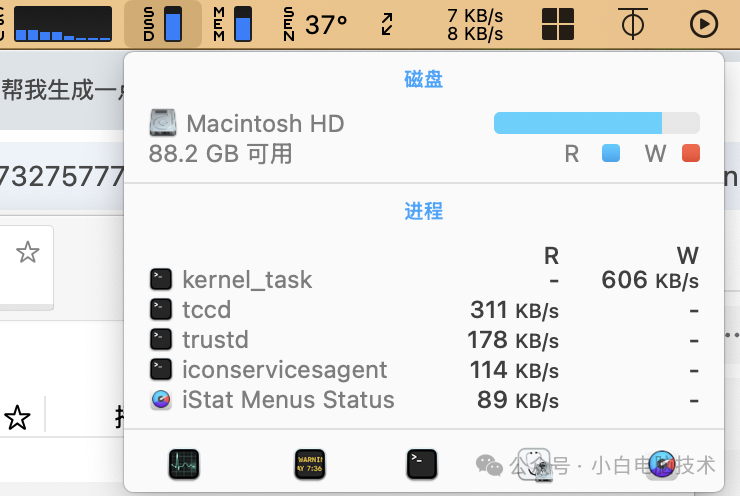Open the SEN 37° temperature sensor item

pos(315,24)
